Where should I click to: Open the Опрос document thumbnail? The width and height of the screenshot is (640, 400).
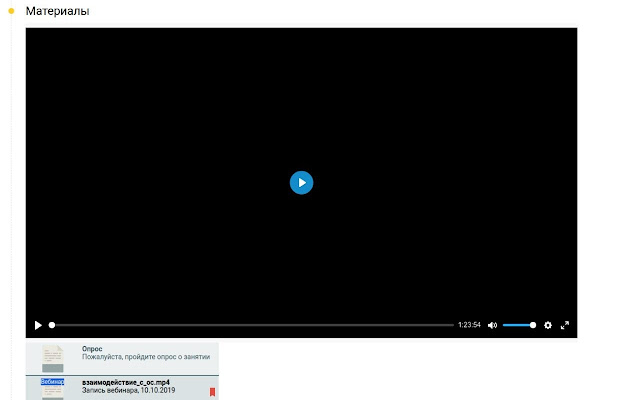click(x=53, y=358)
